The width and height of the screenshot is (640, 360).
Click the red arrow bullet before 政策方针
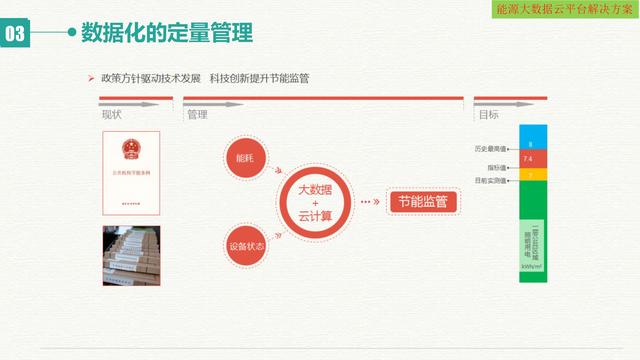coord(91,78)
